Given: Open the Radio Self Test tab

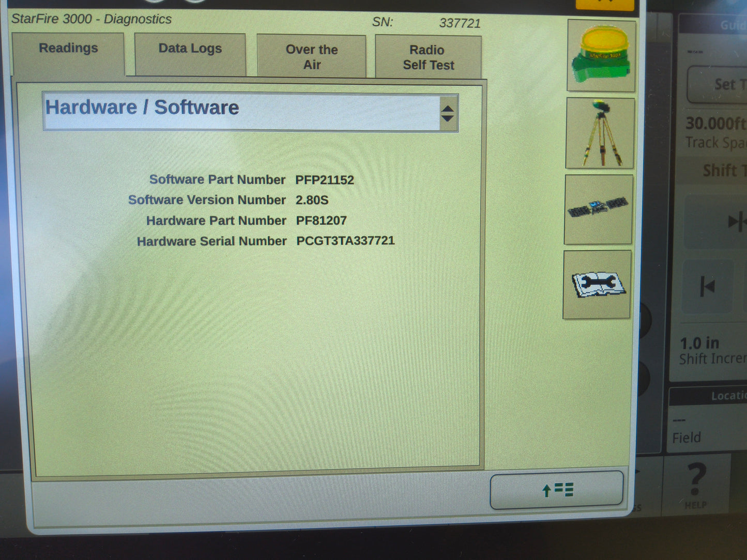Looking at the screenshot, I should click(428, 57).
